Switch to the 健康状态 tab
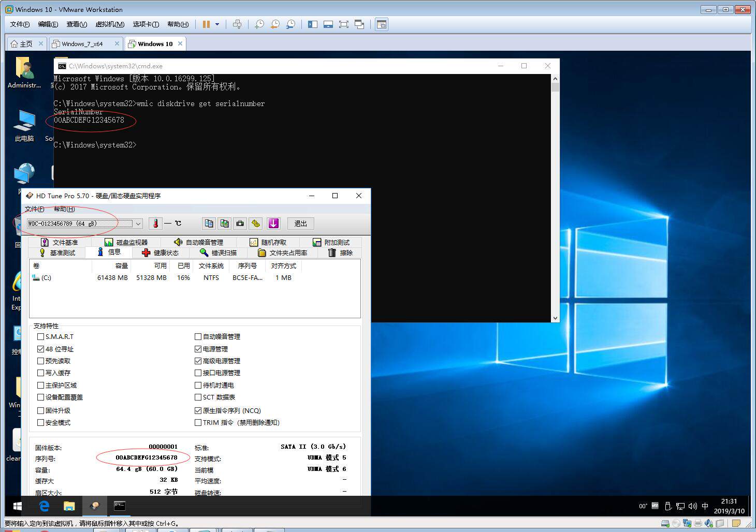This screenshot has height=532, width=756. click(161, 253)
